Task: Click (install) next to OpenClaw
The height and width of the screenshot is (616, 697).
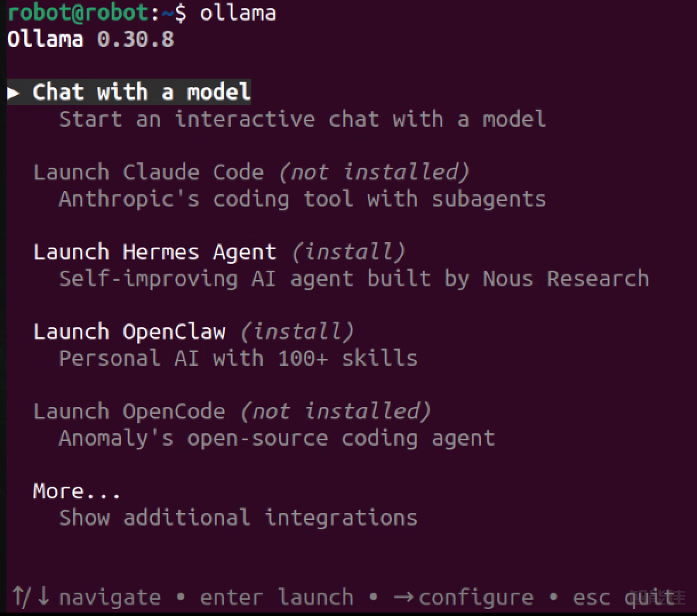Action: [297, 331]
